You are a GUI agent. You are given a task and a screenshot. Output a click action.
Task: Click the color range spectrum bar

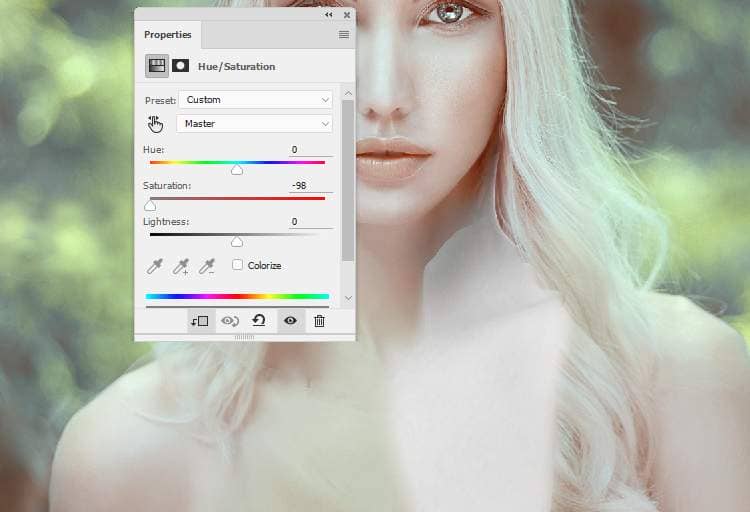tap(237, 297)
